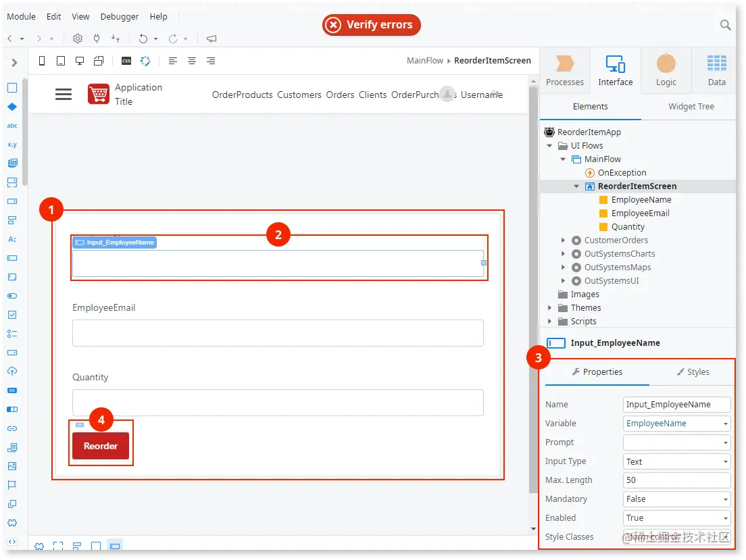This screenshot has height=560, width=746.
Task: Open the Styles tab
Action: [693, 372]
